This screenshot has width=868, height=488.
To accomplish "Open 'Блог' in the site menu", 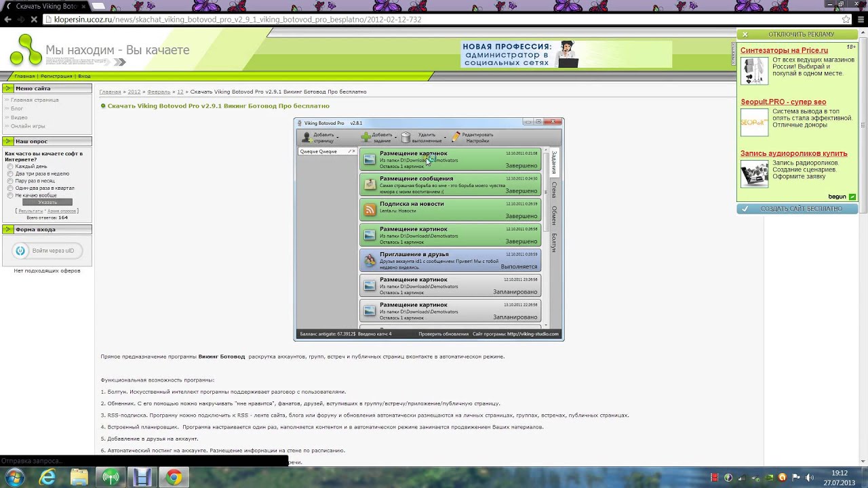I will pos(17,108).
